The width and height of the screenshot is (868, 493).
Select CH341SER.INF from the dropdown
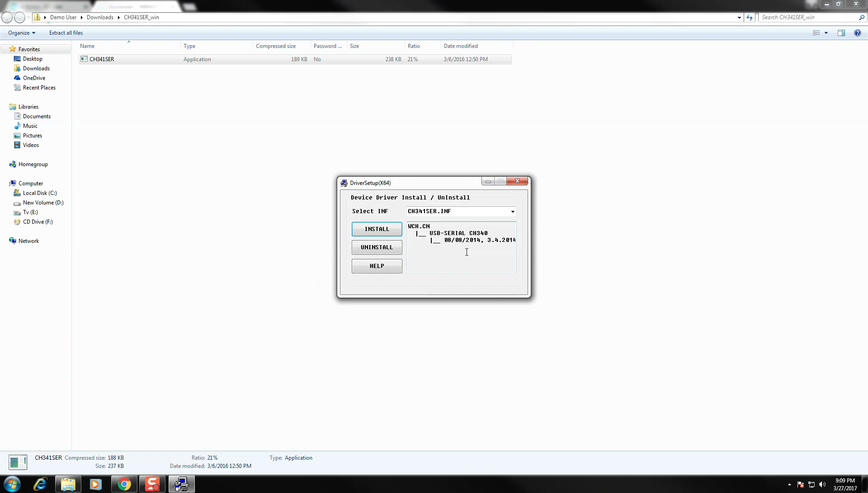coord(461,211)
